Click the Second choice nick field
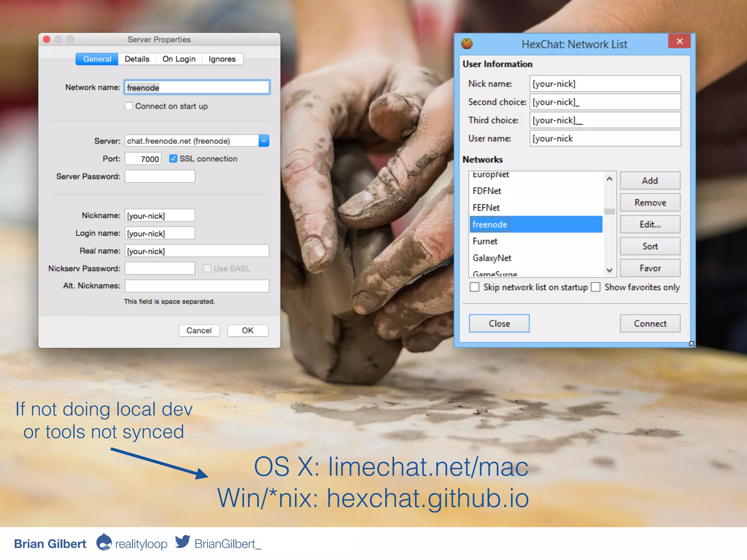 605,102
